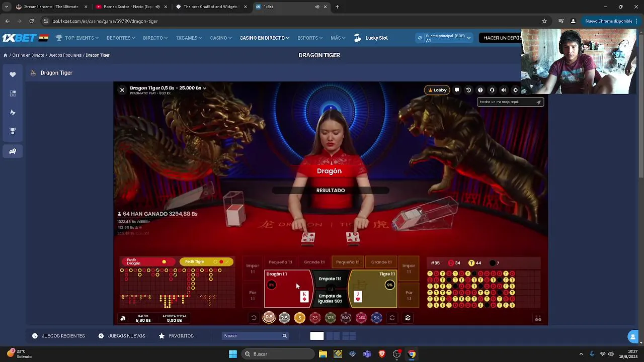Screen dimensions: 644x362
Task: Expand the ESPORTS dropdown
Action: [310, 38]
